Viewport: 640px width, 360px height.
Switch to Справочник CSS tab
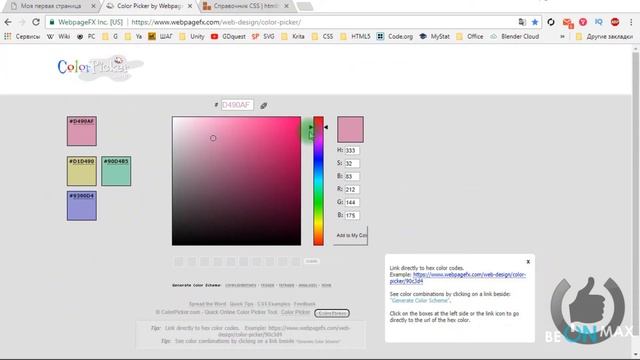pyautogui.click(x=246, y=6)
